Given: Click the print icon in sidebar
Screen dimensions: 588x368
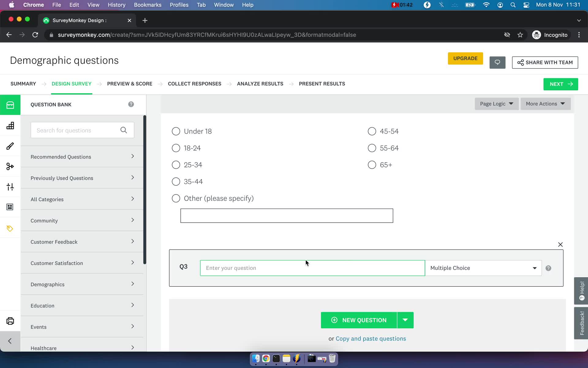Looking at the screenshot, I should click(10, 320).
